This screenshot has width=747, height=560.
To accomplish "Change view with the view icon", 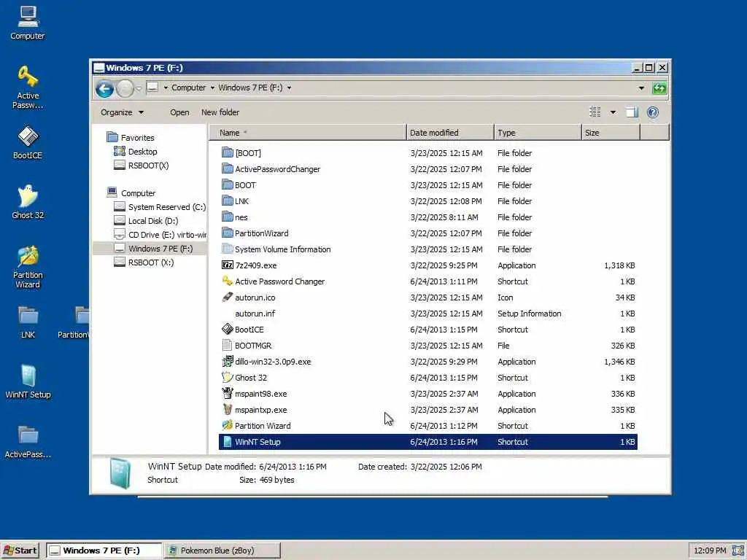I will pyautogui.click(x=595, y=112).
